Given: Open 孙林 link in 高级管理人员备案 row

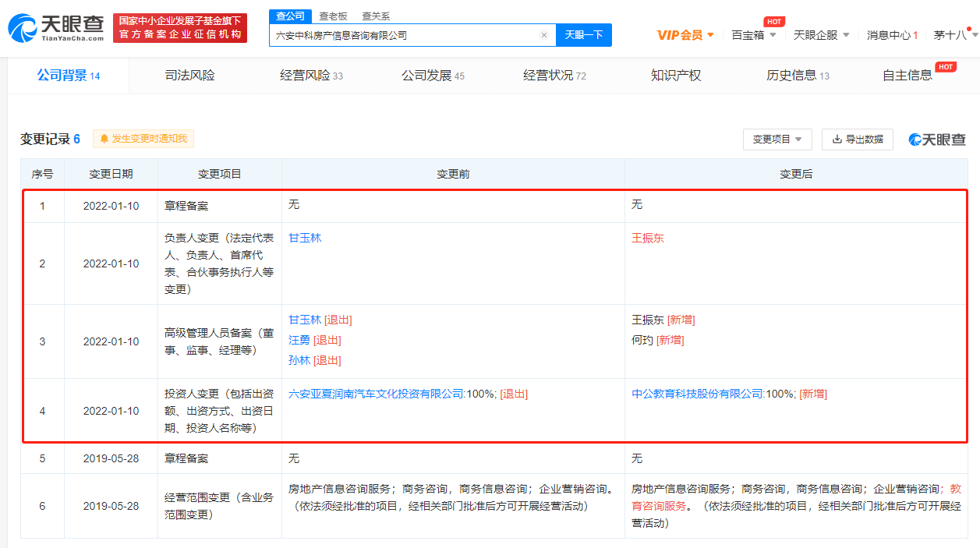Looking at the screenshot, I should coord(299,360).
